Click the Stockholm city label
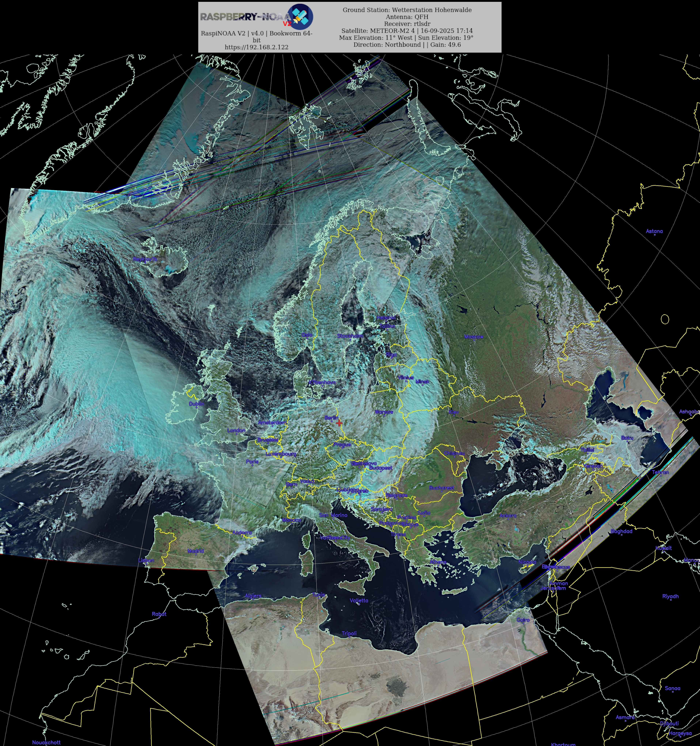 coord(350,336)
